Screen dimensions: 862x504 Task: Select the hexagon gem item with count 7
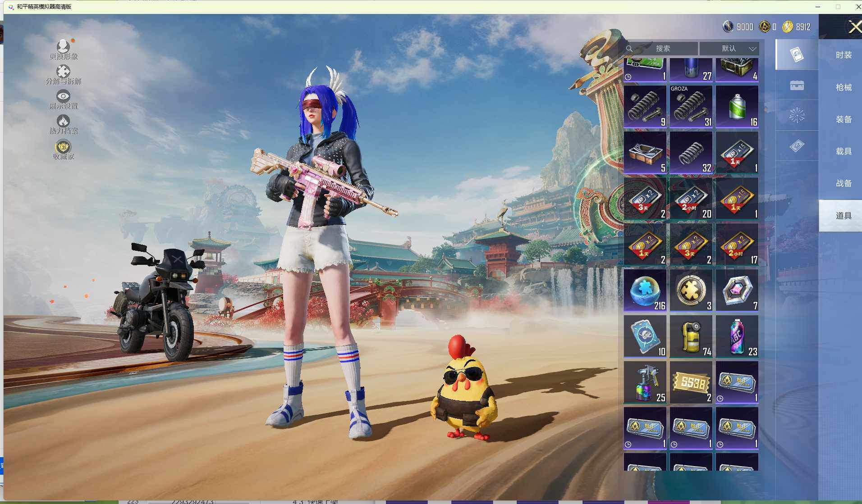737,291
